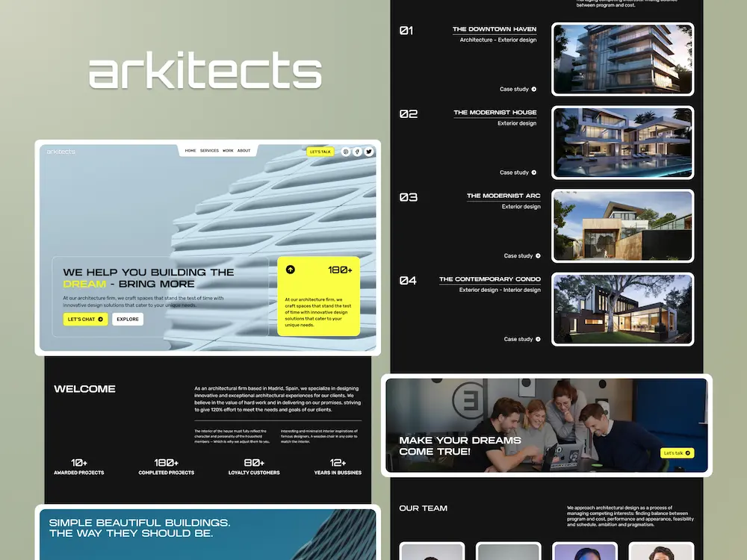The height and width of the screenshot is (560, 747).
Task: Click the arrow icon beside The Modernist House case study
Action: click(533, 172)
